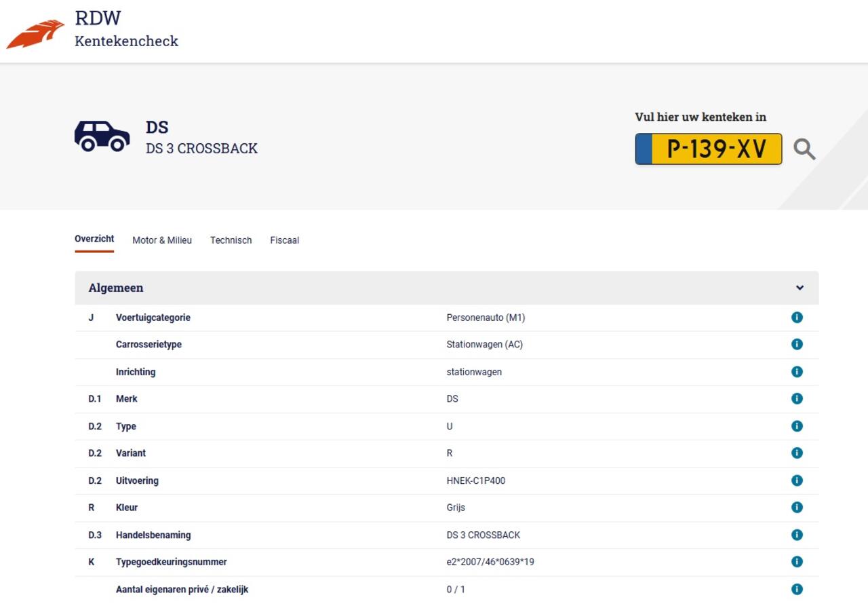Show info for the Merk row

pyautogui.click(x=797, y=398)
